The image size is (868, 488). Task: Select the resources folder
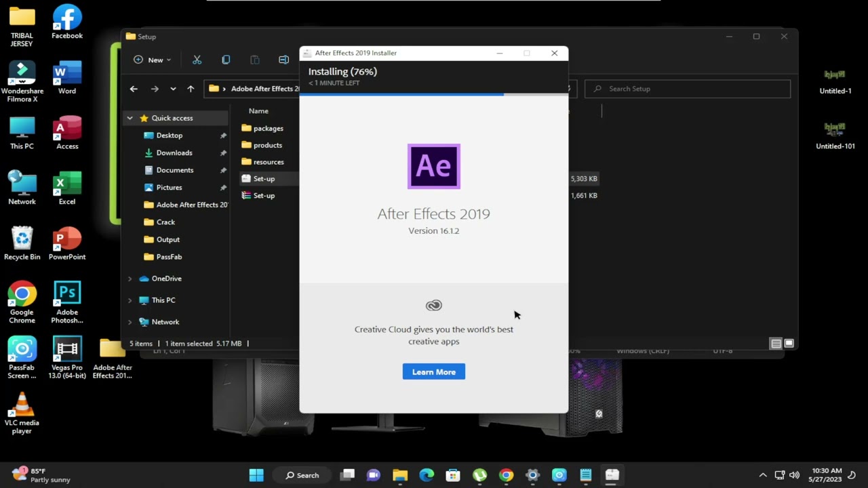click(x=268, y=162)
